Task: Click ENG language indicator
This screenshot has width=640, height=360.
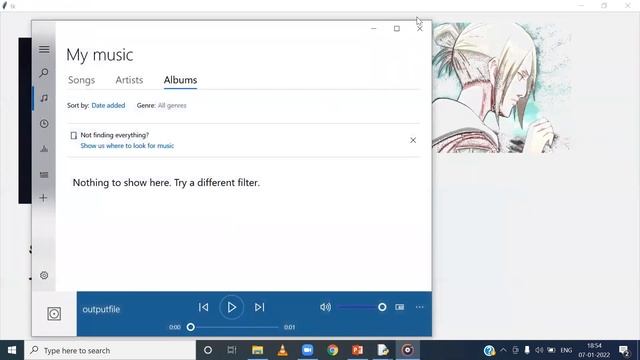Action: coord(566,350)
